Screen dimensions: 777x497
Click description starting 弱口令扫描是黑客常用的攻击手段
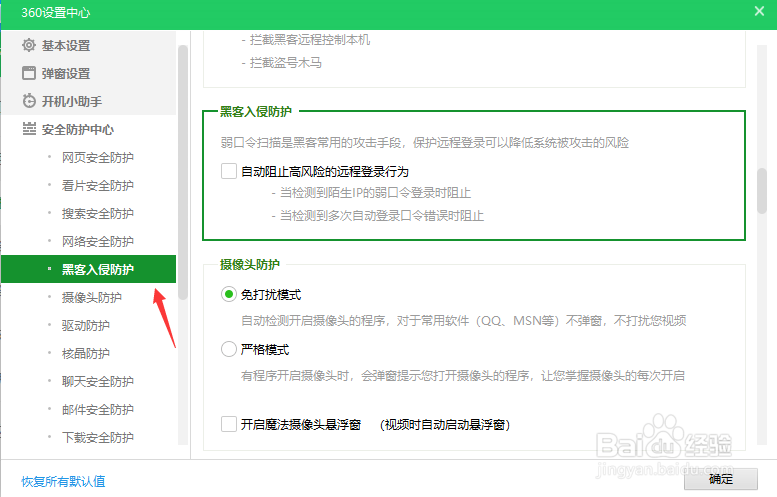(x=425, y=143)
